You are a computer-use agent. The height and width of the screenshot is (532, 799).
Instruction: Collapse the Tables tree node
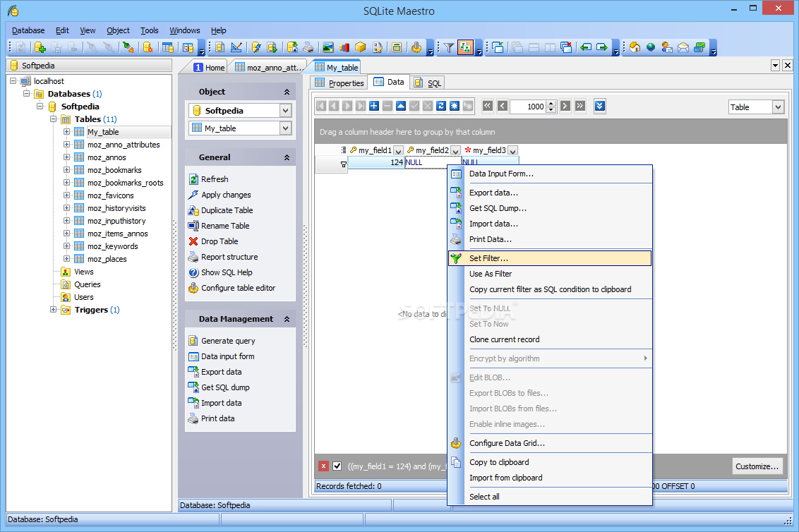[x=53, y=119]
